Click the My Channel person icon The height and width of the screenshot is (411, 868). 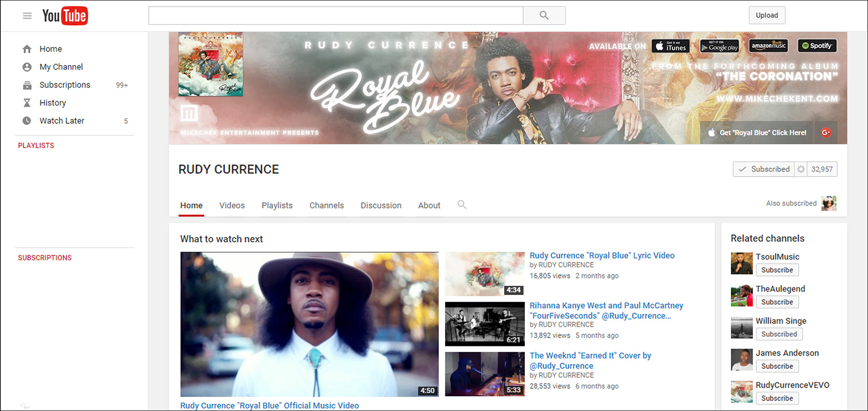coord(27,67)
